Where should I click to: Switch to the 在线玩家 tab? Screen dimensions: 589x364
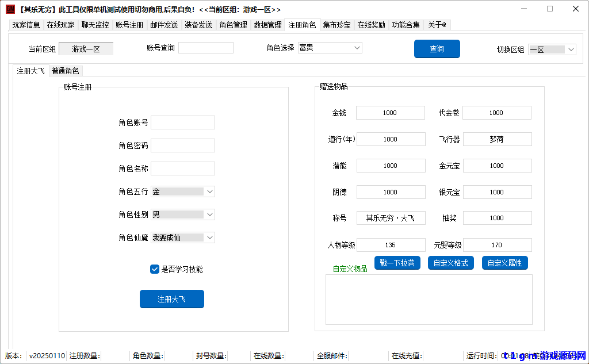pyautogui.click(x=60, y=25)
